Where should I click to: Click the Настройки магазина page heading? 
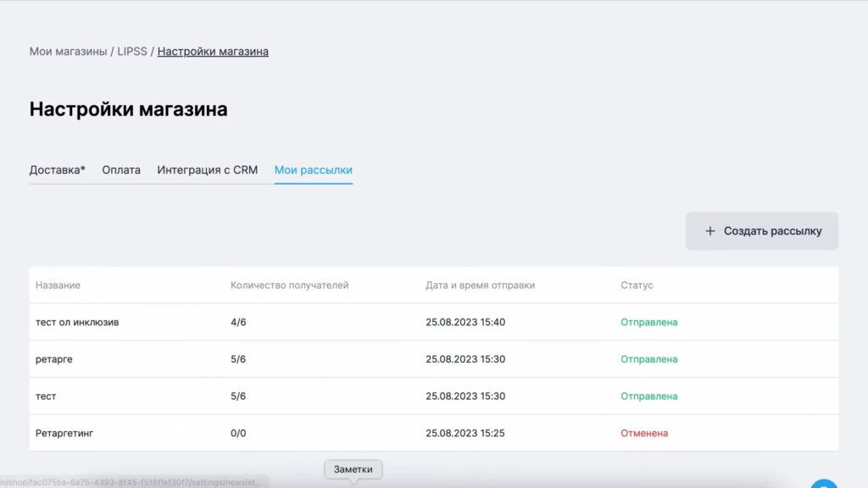129,109
